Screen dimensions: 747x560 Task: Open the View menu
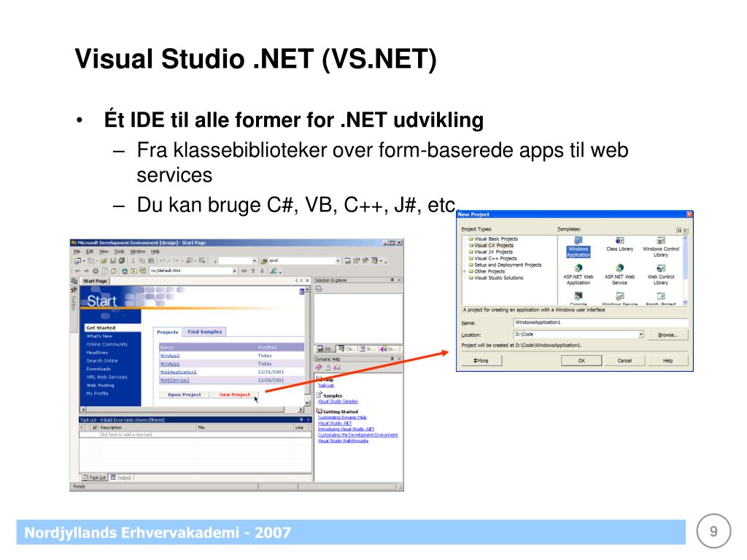pyautogui.click(x=104, y=252)
